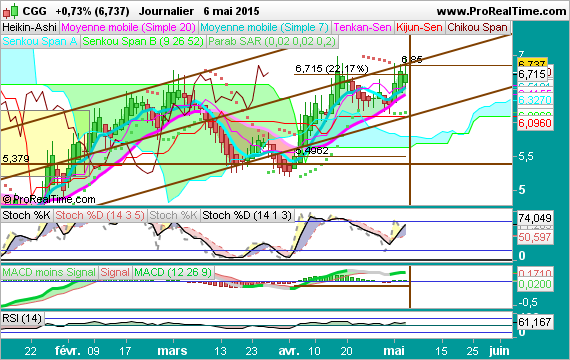Screen dimensions: 570x360
Task: Click the RSI (14) indicator label
Action: point(22,318)
